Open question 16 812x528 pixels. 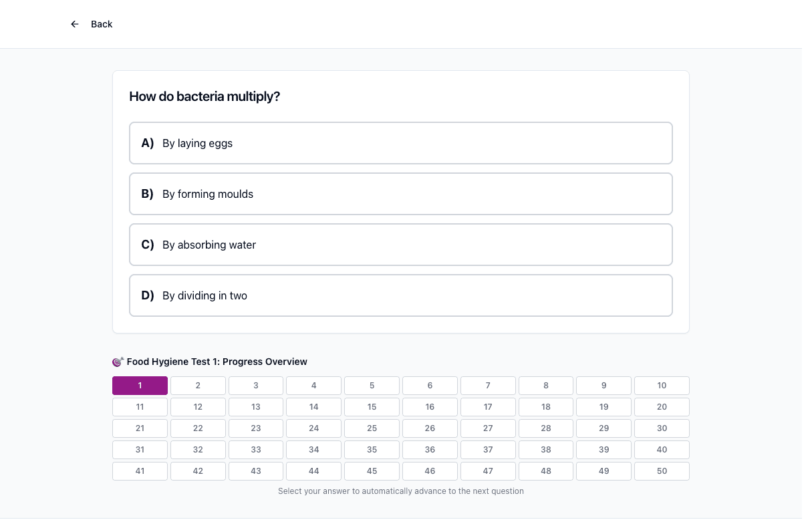pyautogui.click(x=430, y=407)
